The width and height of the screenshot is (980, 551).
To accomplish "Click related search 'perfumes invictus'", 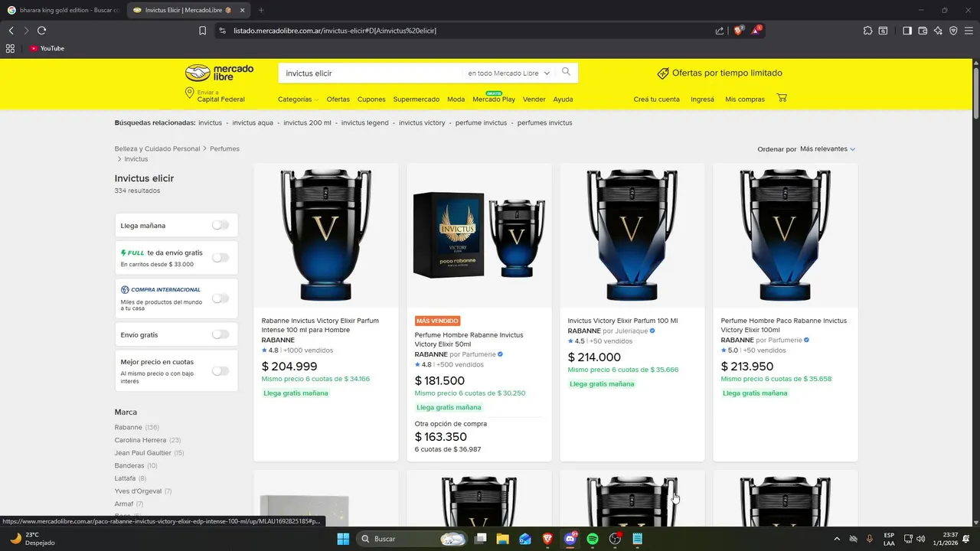I will (x=545, y=122).
